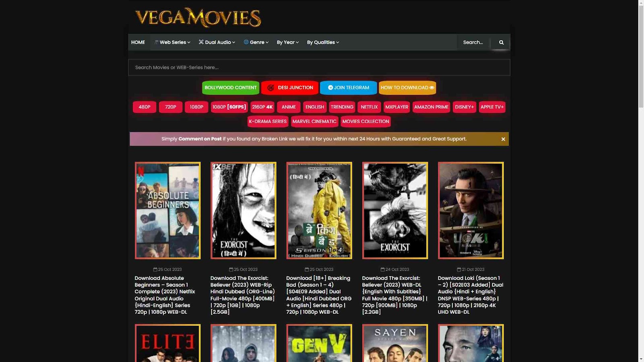Click the Search Movies or WEB-Series field
644x362 pixels.
(x=319, y=68)
